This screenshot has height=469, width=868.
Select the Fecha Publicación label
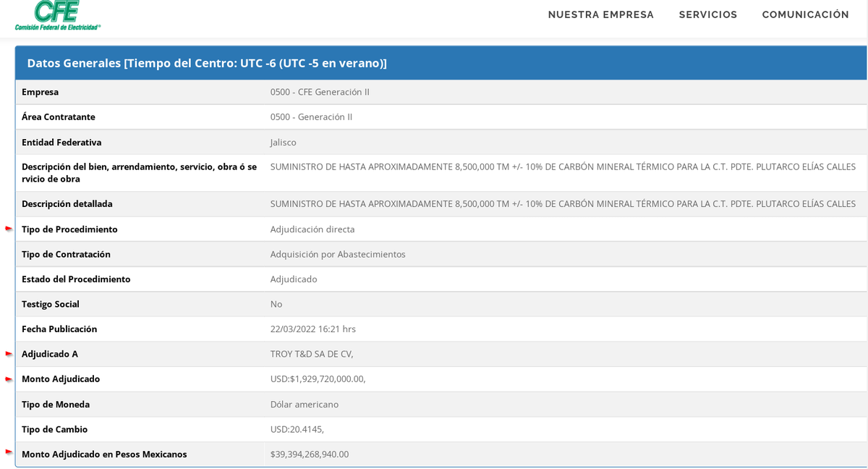[x=59, y=329]
